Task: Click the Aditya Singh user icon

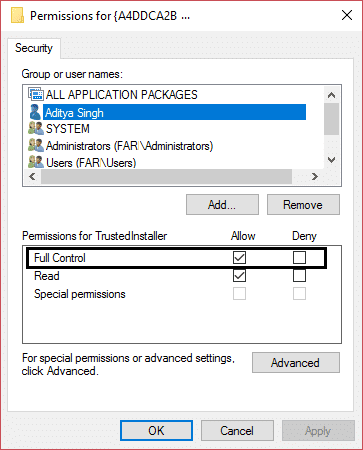Action: coord(35,112)
